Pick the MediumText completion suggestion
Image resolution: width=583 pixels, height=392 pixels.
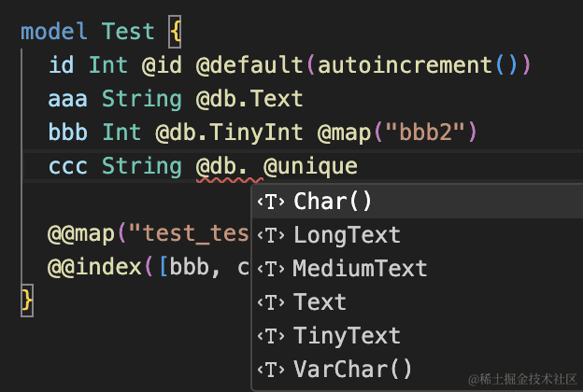point(360,269)
